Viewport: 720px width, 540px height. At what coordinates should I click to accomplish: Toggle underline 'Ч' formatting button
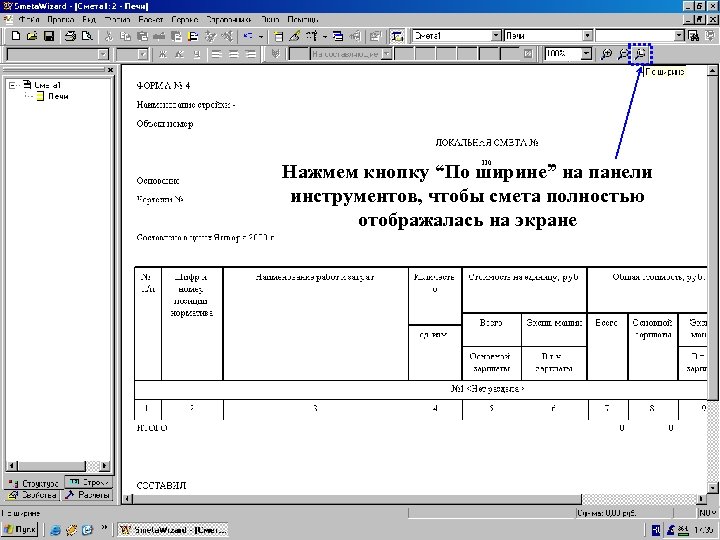[x=197, y=54]
